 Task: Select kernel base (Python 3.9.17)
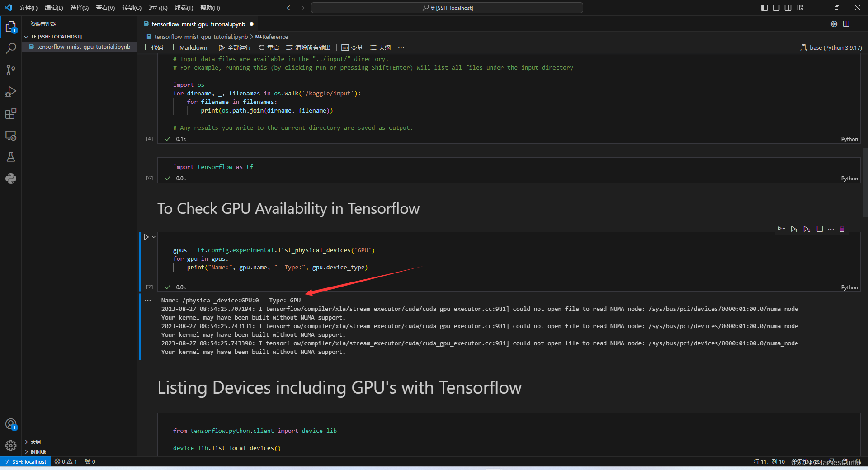(x=831, y=47)
